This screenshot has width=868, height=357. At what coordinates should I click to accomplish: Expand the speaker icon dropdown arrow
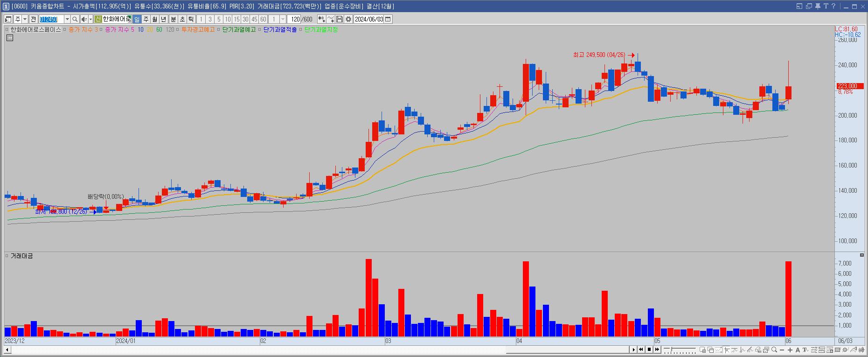[x=90, y=19]
